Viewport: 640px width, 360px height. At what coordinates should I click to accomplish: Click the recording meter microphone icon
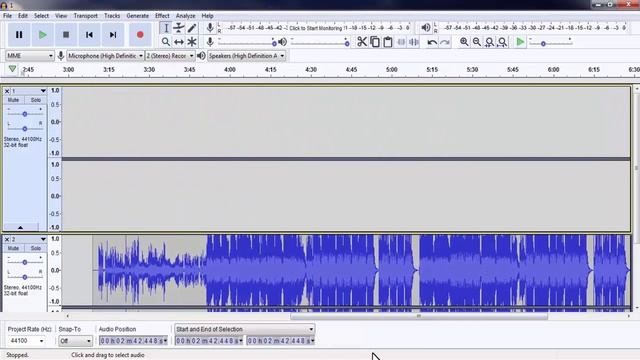tap(210, 28)
